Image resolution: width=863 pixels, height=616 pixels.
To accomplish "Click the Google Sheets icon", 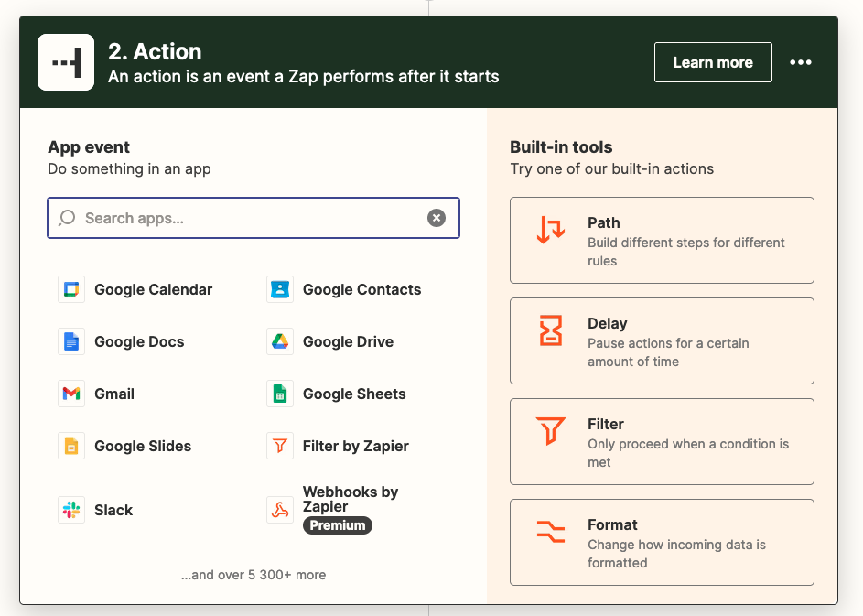I will (x=280, y=394).
